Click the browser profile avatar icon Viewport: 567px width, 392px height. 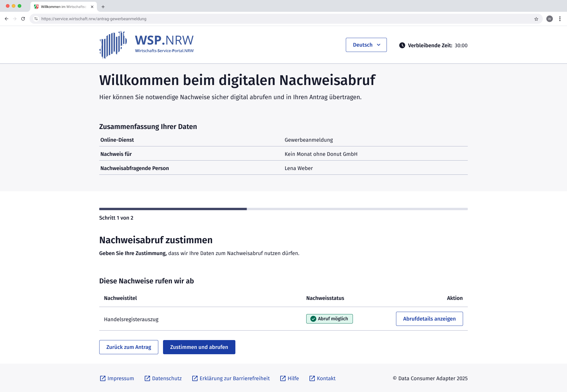pos(549,19)
